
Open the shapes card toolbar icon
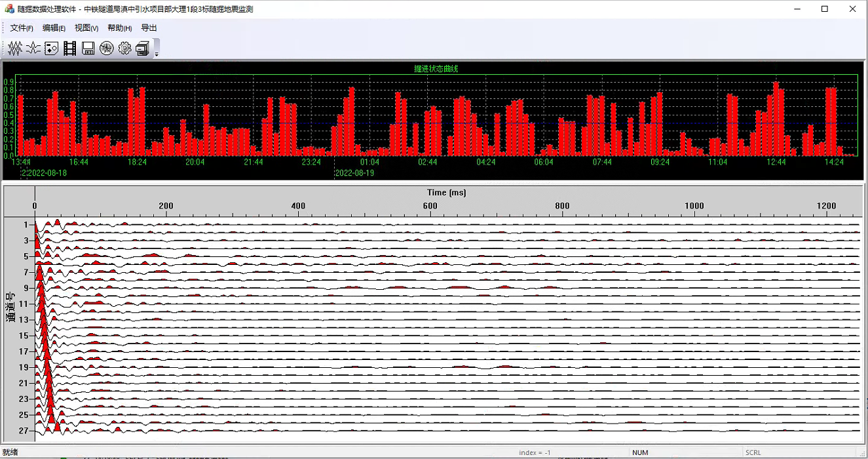tap(52, 48)
